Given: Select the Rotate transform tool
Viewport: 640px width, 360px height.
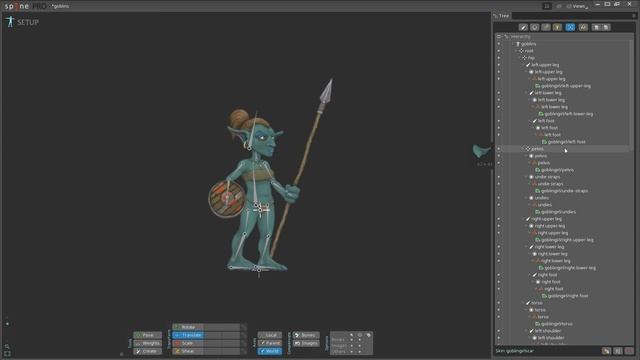Looking at the screenshot, I should tap(188, 327).
